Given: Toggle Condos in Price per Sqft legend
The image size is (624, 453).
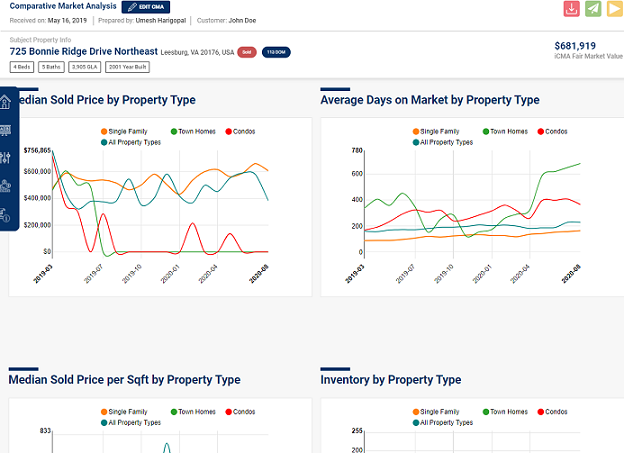Looking at the screenshot, I should click(x=240, y=412).
